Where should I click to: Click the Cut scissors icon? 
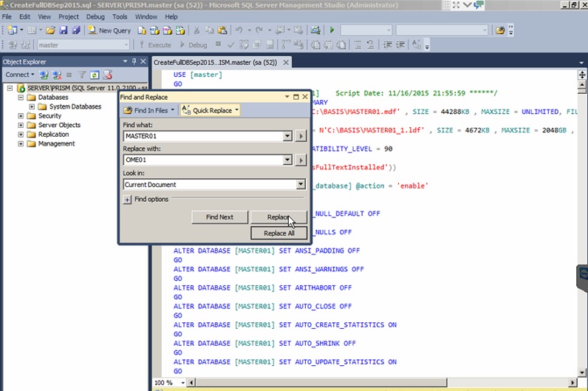tap(196, 30)
